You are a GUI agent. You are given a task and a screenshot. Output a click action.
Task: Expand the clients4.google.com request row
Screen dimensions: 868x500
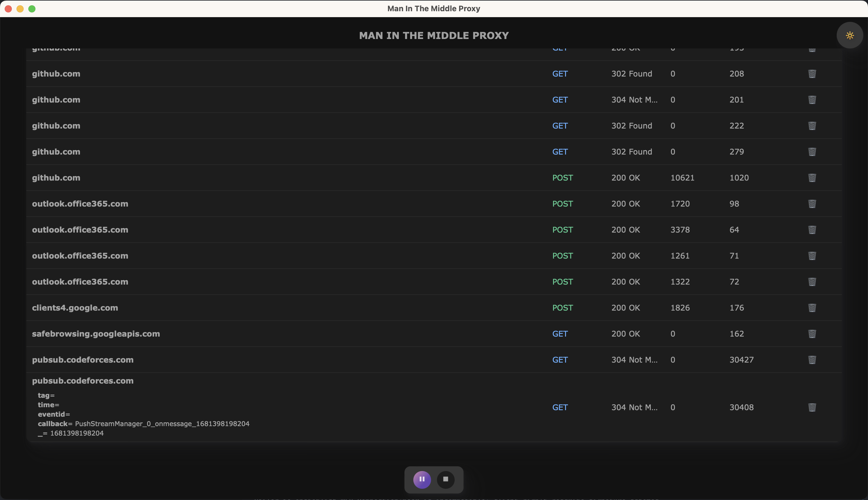(75, 308)
